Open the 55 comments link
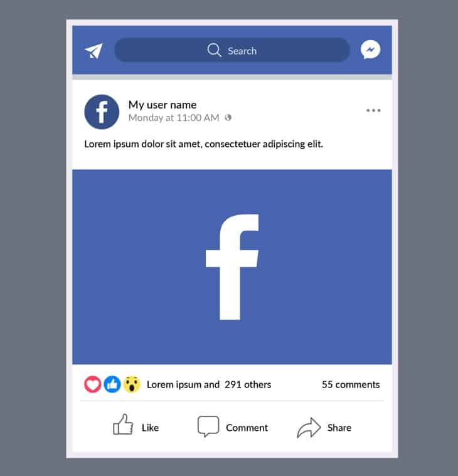The image size is (458, 476). coord(351,384)
